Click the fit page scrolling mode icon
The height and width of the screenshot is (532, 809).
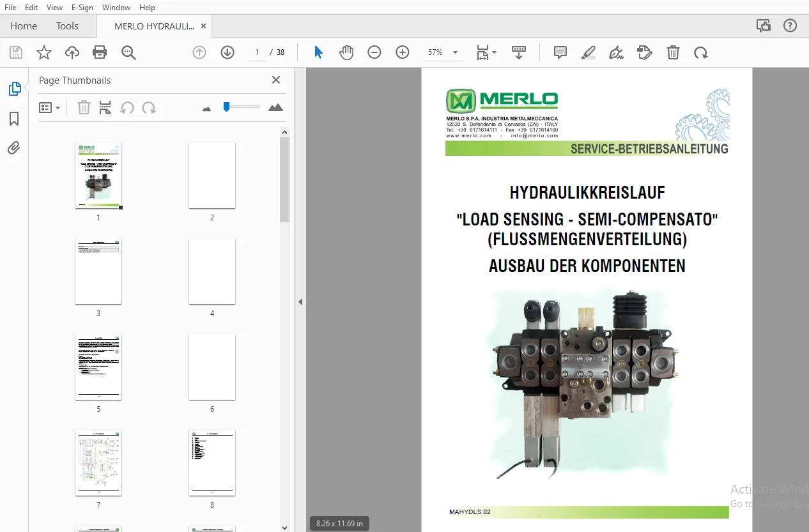(482, 52)
